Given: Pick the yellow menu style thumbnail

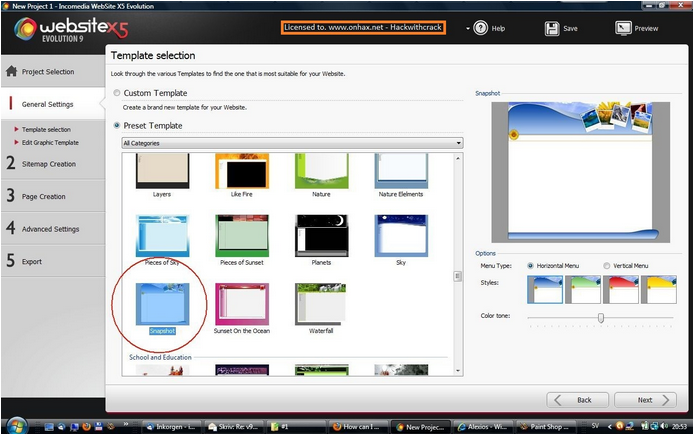Looking at the screenshot, I should 658,289.
